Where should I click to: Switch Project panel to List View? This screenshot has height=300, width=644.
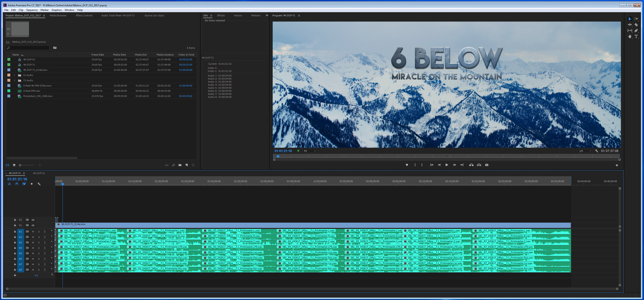click(x=7, y=165)
